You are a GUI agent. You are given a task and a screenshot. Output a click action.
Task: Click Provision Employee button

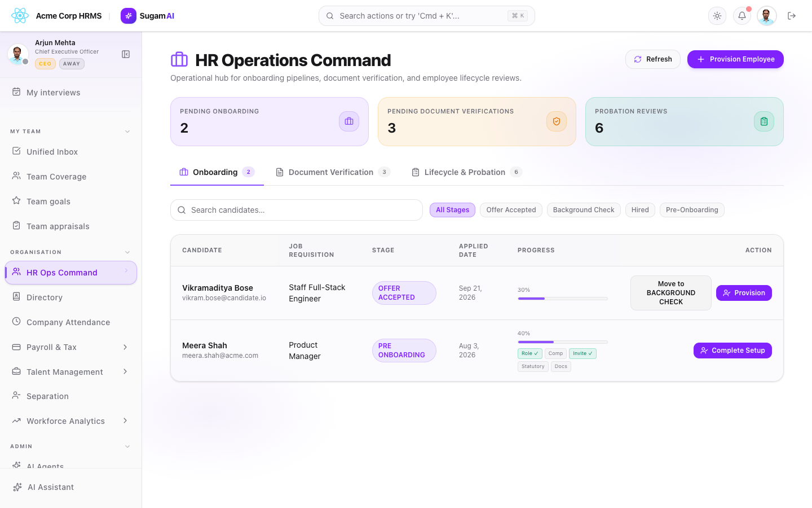[x=735, y=59]
